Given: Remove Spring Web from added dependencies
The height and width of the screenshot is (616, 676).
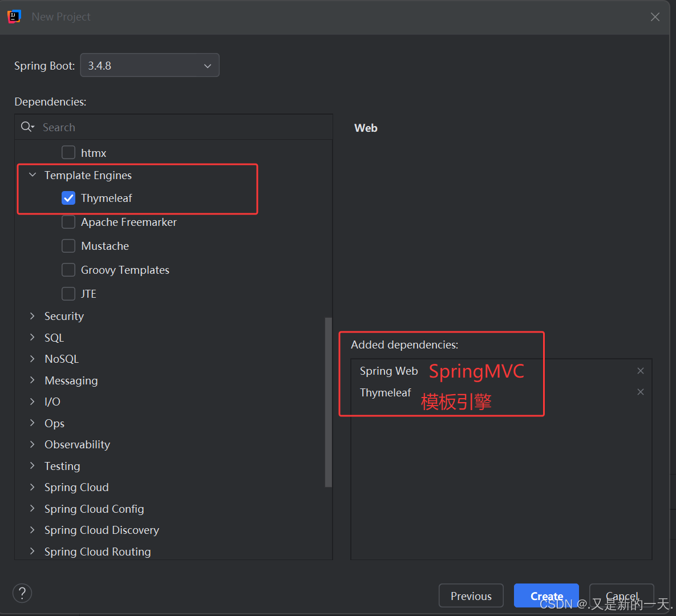Looking at the screenshot, I should pyautogui.click(x=640, y=371).
